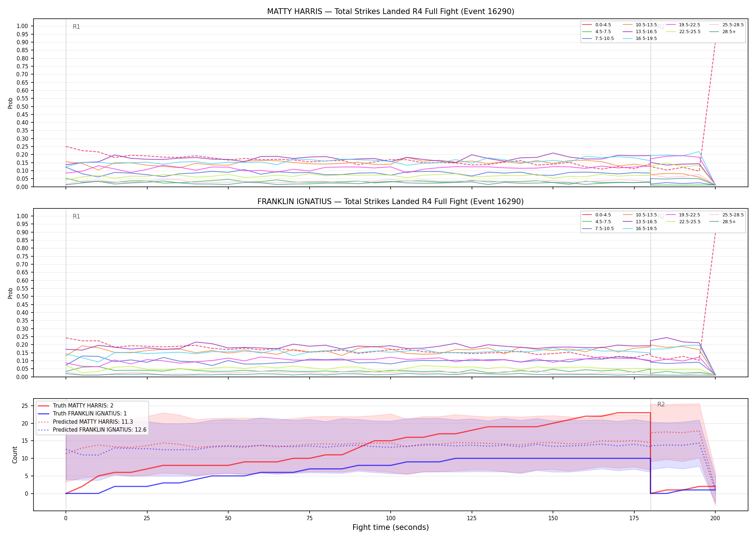Click the x-axis tick label 25
Image resolution: width=756 pixels, height=540 pixels.
tap(147, 518)
